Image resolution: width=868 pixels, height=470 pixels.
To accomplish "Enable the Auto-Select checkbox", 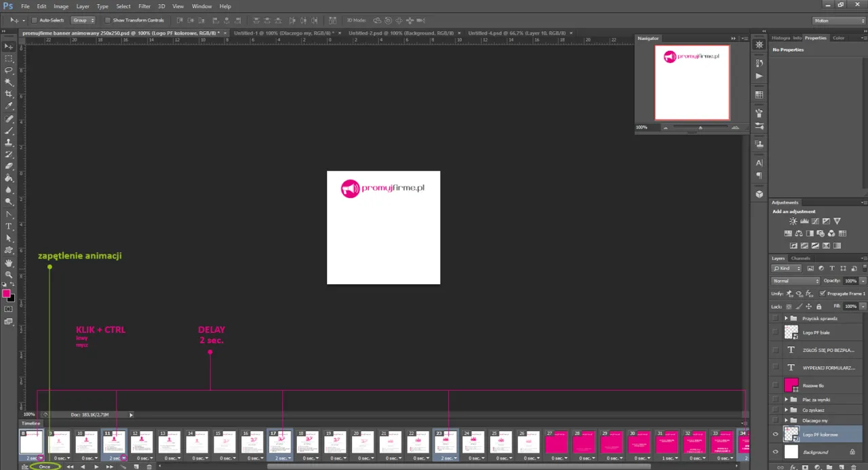I will tap(35, 20).
